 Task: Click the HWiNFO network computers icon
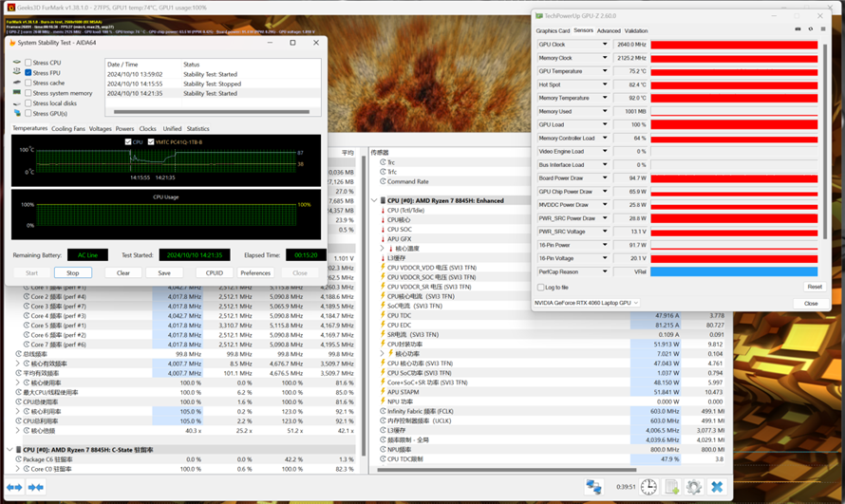click(594, 487)
